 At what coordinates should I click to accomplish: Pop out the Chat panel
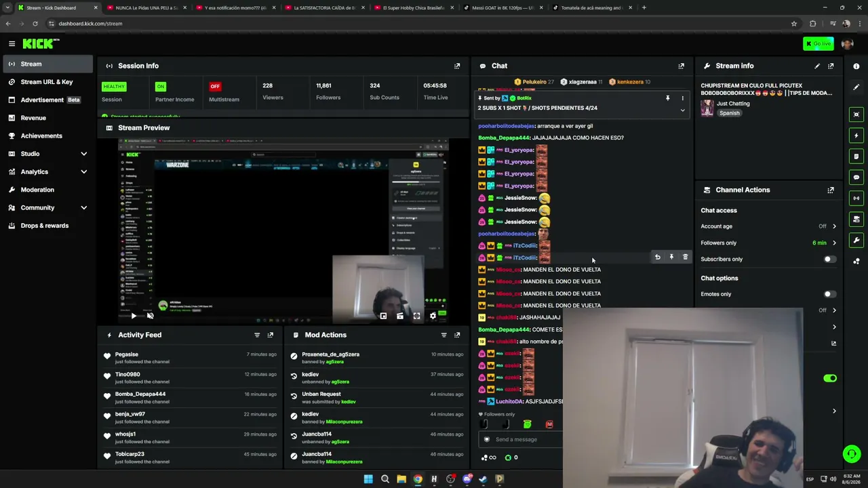tap(682, 66)
